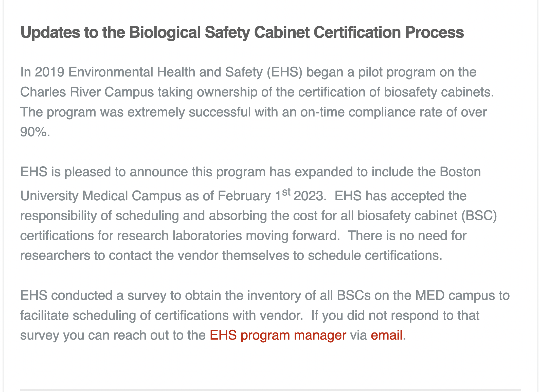Click the horizontal divider line below the article

[x=270, y=390]
